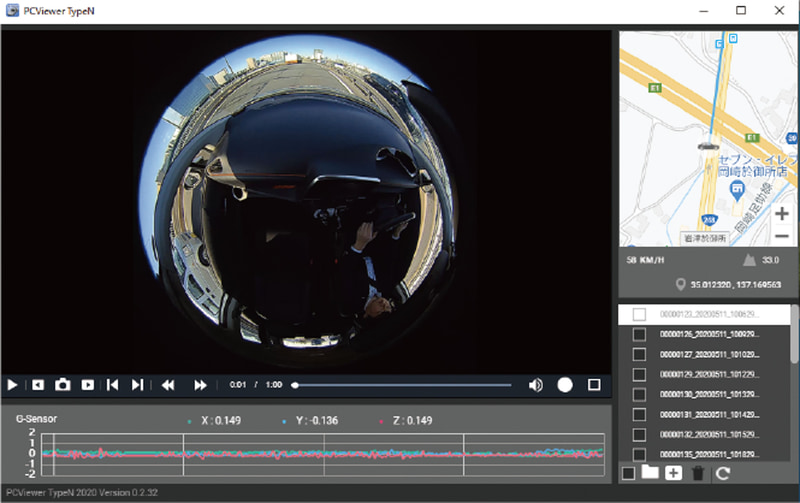Click the rewind button
The width and height of the screenshot is (800, 503).
click(168, 384)
